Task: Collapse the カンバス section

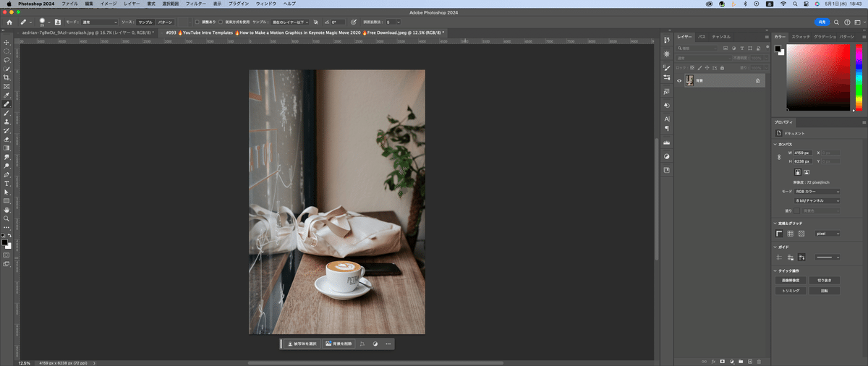Action: pyautogui.click(x=775, y=144)
